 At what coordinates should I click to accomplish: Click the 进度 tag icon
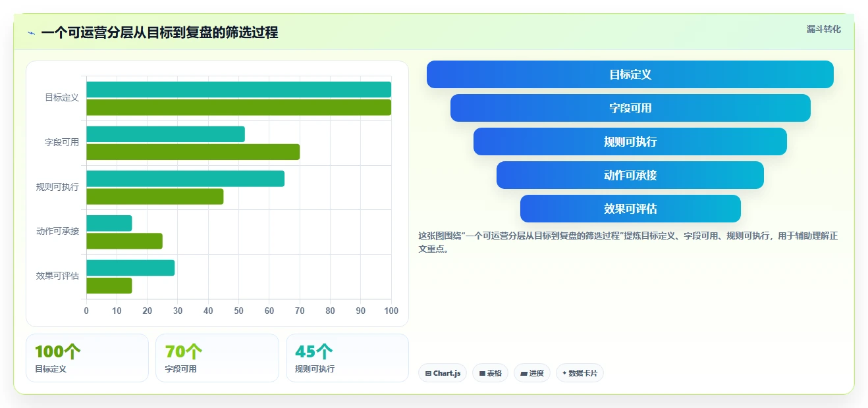point(524,374)
